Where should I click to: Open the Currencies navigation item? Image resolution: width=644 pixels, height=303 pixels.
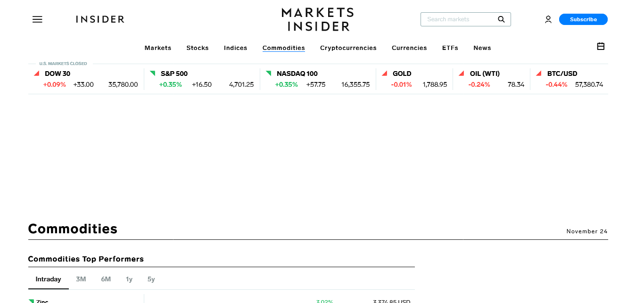click(409, 48)
